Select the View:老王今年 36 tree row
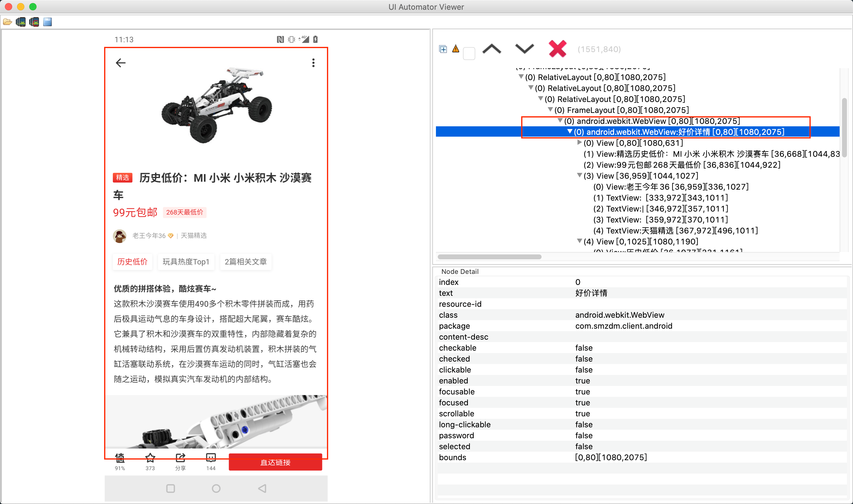The image size is (853, 504). [x=671, y=187]
